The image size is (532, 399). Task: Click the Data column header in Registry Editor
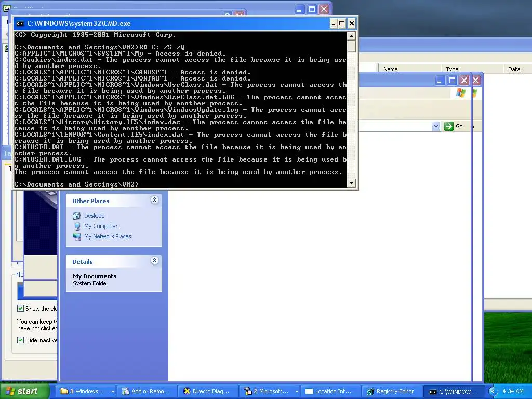click(517, 69)
